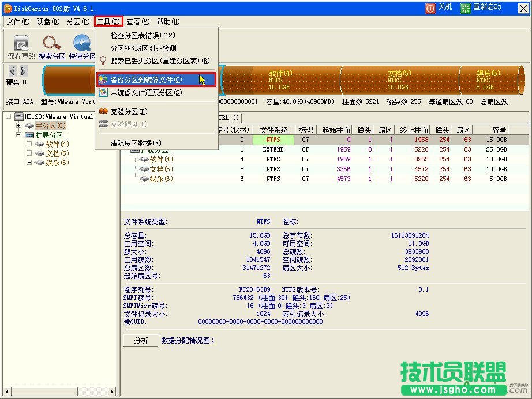Click the 分析 (Analyze) button
Viewport: 532px width, 399px height.
tap(140, 340)
